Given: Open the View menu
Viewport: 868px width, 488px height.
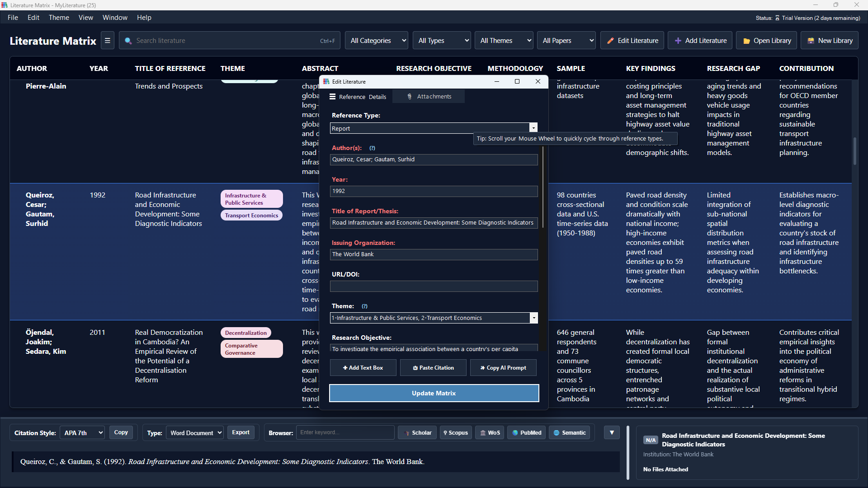Looking at the screenshot, I should click(x=86, y=18).
